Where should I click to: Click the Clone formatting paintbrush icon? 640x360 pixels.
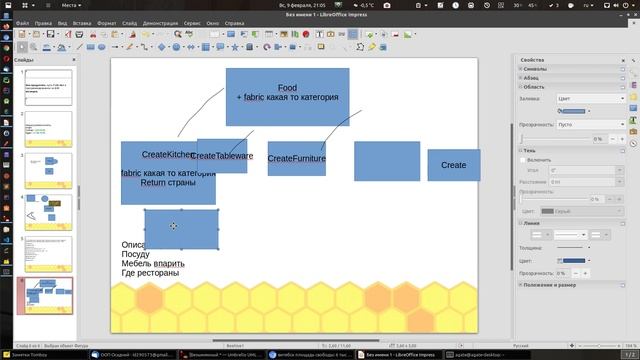tap(132, 35)
